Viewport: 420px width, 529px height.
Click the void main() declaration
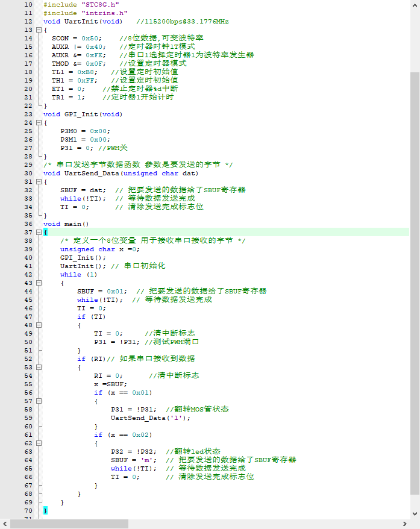pos(66,224)
